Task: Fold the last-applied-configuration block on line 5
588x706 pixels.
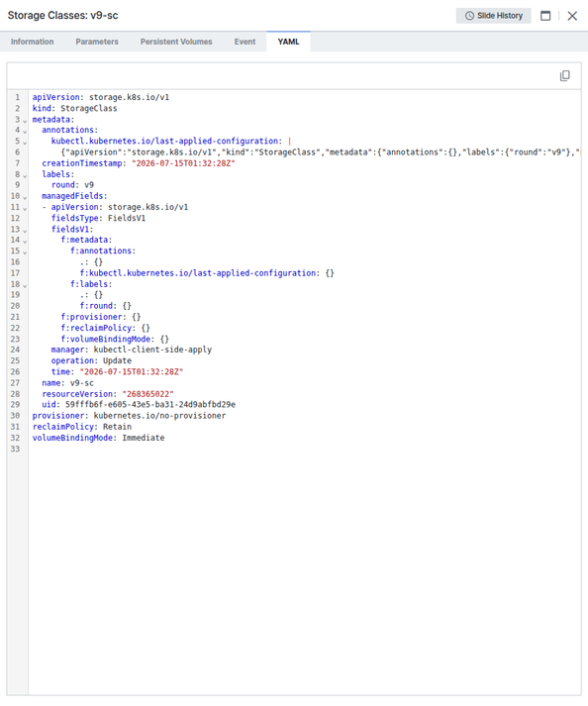Action: 25,143
